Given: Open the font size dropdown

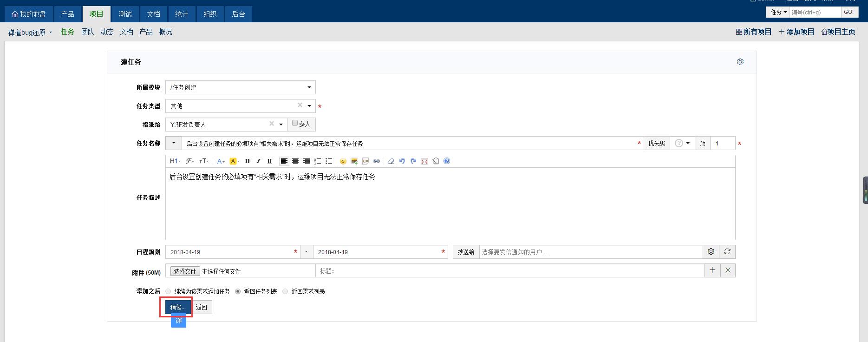Looking at the screenshot, I should pyautogui.click(x=204, y=161).
